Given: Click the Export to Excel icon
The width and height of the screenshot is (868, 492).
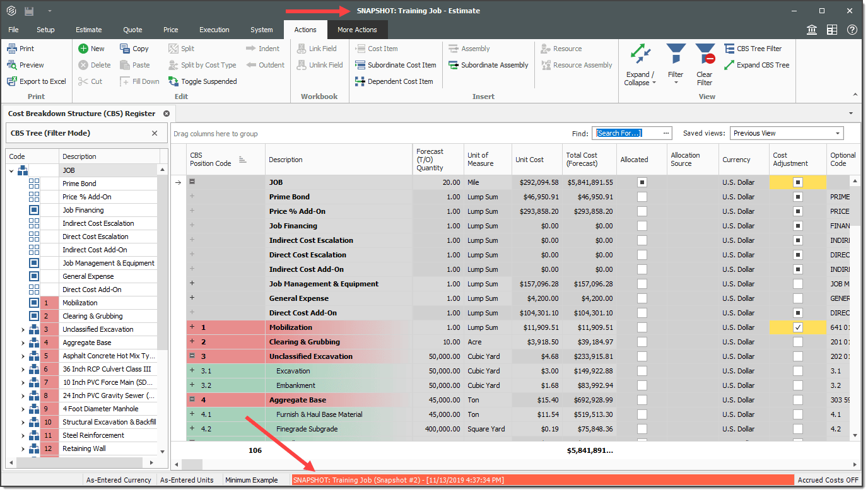Looking at the screenshot, I should pyautogui.click(x=12, y=81).
